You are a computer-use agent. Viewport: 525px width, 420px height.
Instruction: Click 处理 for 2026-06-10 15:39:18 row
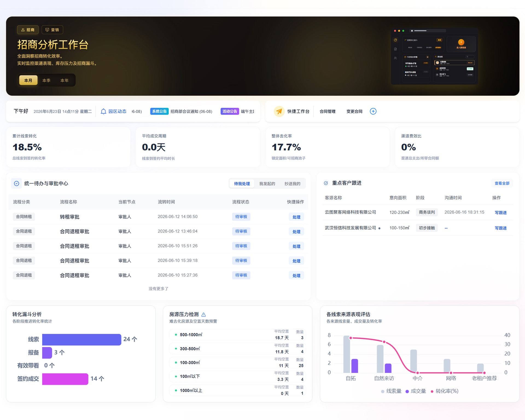coord(296,261)
